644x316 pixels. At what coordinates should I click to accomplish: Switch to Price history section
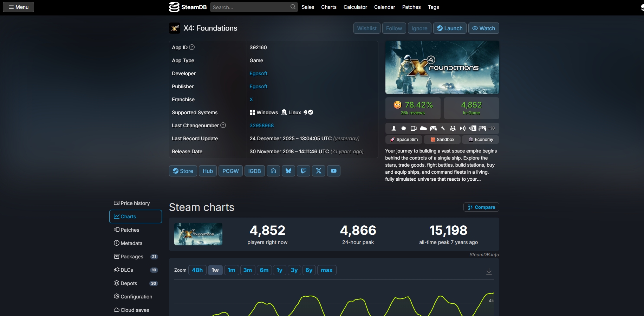pyautogui.click(x=136, y=203)
